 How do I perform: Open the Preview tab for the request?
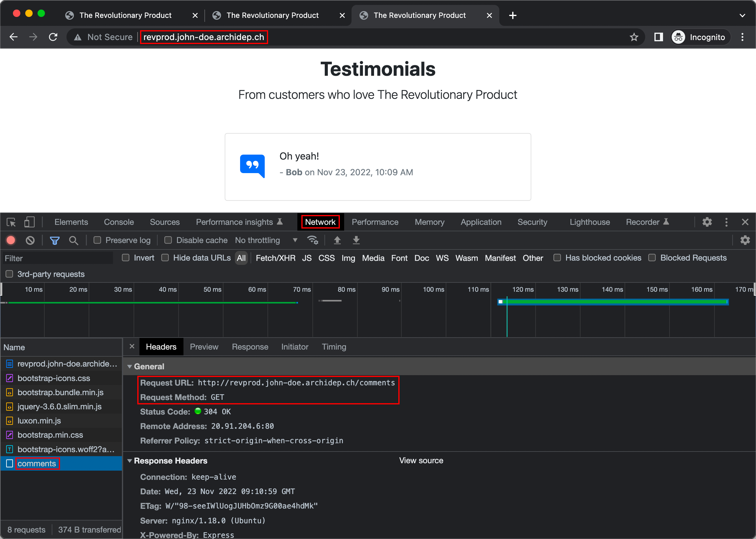tap(204, 346)
